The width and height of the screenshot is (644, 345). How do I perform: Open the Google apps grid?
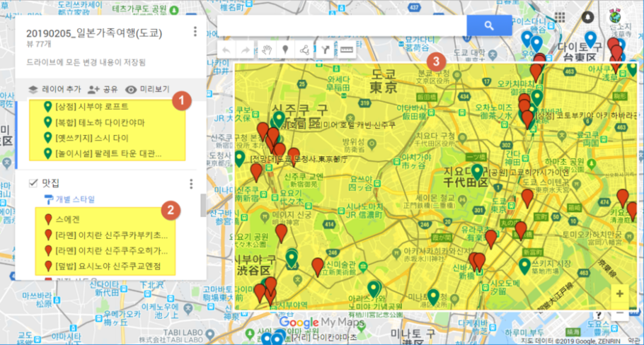coord(559,17)
